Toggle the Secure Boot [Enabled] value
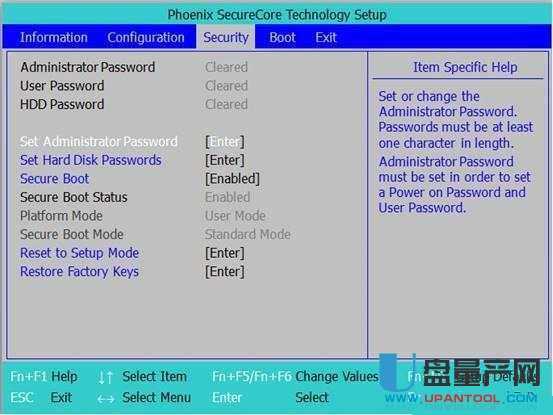The height and width of the screenshot is (415, 553). tap(232, 179)
